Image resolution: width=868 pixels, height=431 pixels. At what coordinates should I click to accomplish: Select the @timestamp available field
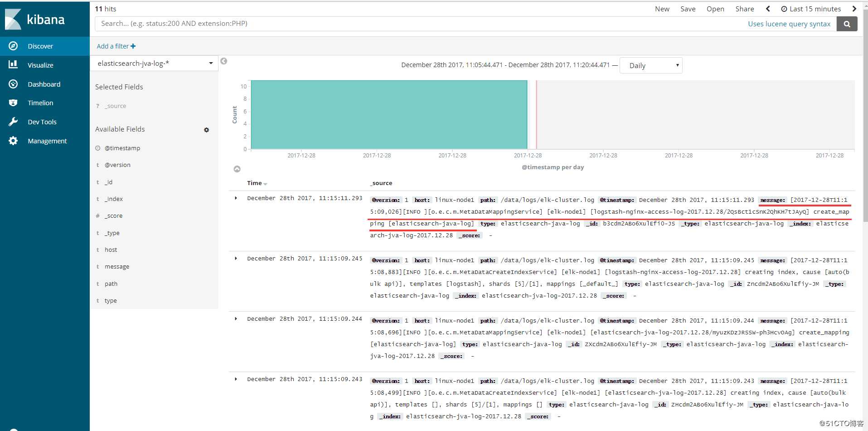tap(122, 148)
